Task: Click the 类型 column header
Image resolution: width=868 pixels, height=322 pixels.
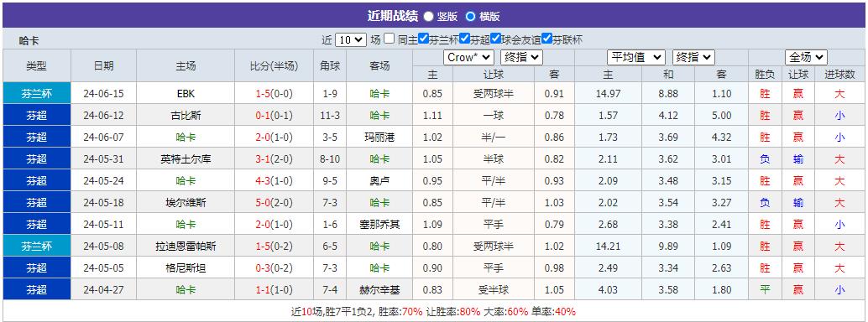Action: (37, 66)
